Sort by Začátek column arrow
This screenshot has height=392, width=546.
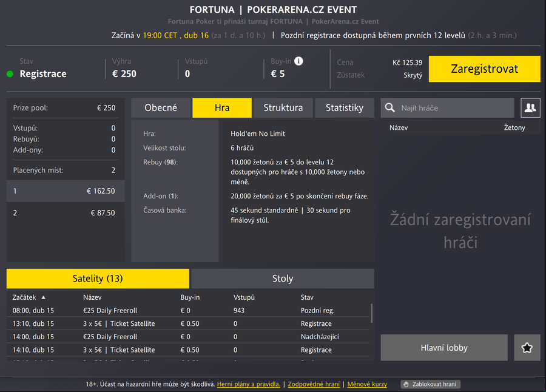click(x=44, y=297)
